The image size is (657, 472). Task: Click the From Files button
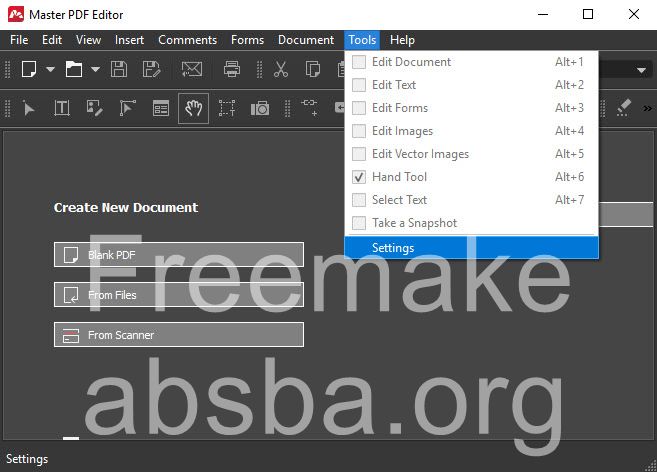pyautogui.click(x=179, y=295)
